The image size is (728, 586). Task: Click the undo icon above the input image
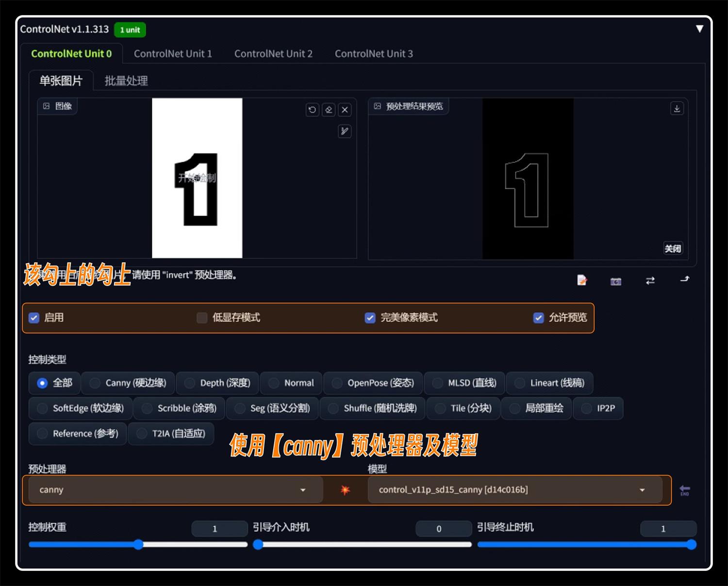tap(312, 110)
